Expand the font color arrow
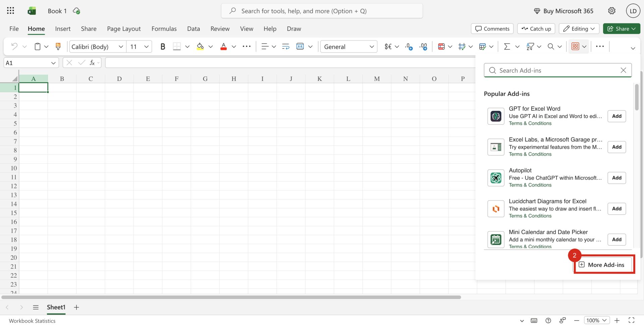 coord(234,47)
